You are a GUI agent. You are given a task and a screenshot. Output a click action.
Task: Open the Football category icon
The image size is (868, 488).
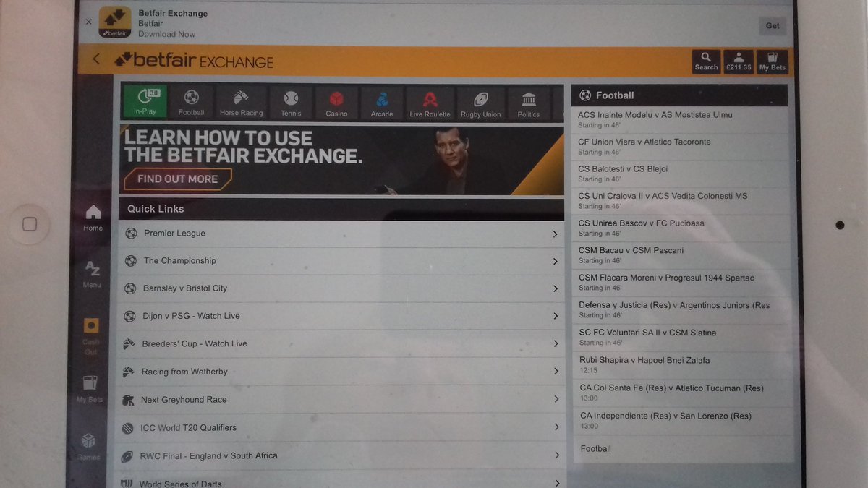click(x=192, y=102)
